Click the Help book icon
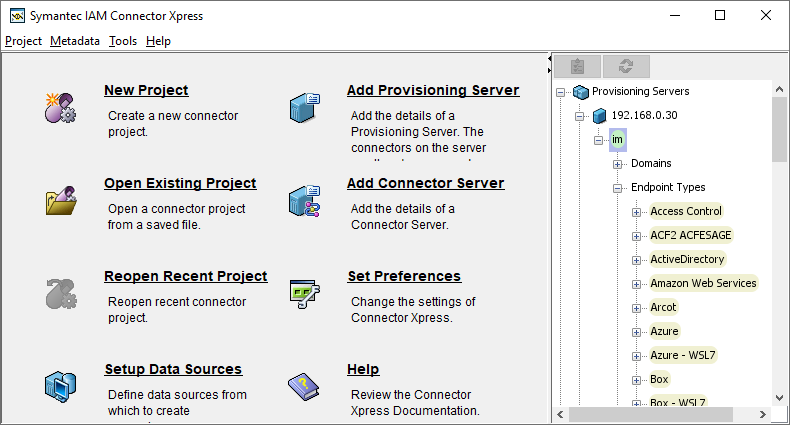The image size is (790, 425). tap(303, 385)
